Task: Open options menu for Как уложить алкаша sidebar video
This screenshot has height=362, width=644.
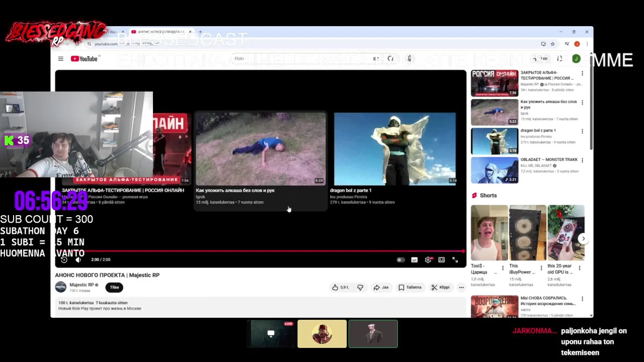Action: [x=583, y=103]
